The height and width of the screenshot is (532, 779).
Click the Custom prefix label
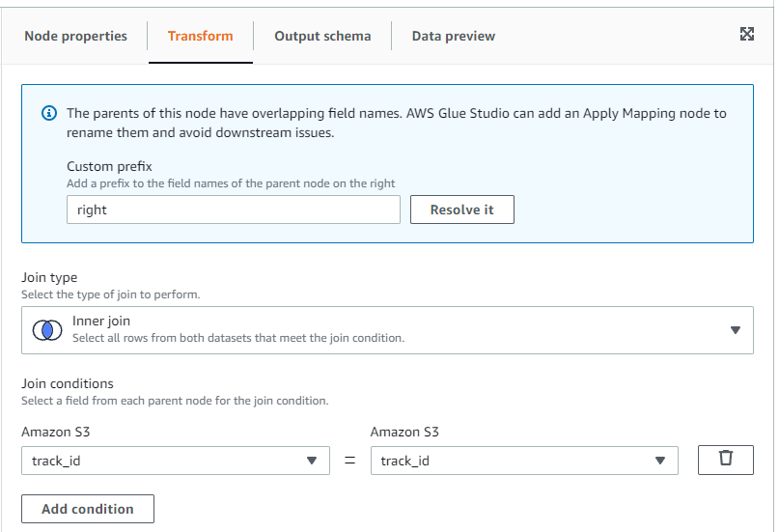tap(109, 167)
